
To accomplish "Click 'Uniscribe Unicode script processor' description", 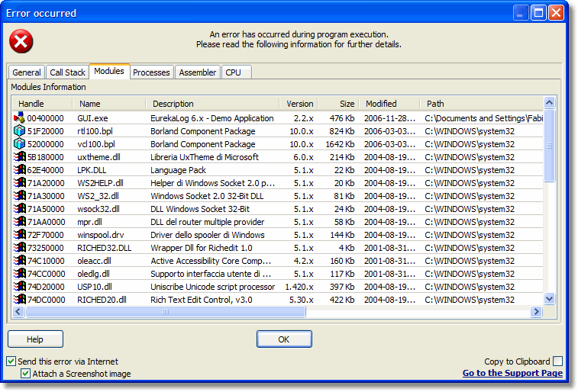I will [213, 287].
